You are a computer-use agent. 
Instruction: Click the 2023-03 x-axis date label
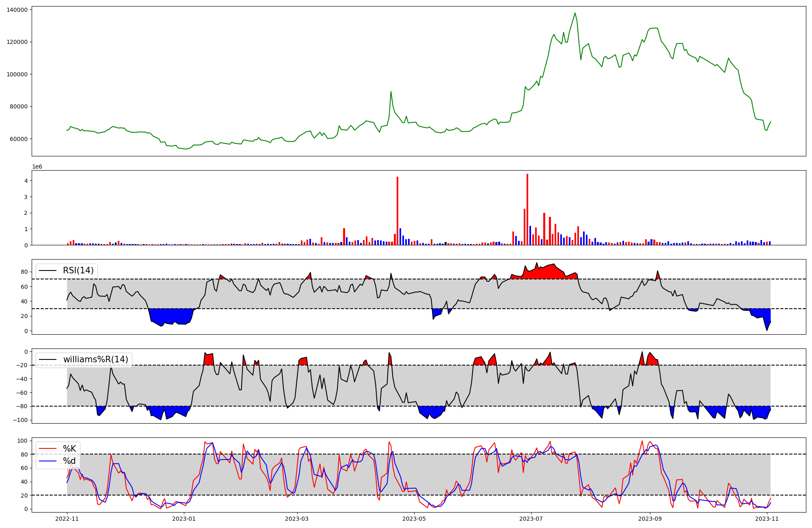(297, 519)
